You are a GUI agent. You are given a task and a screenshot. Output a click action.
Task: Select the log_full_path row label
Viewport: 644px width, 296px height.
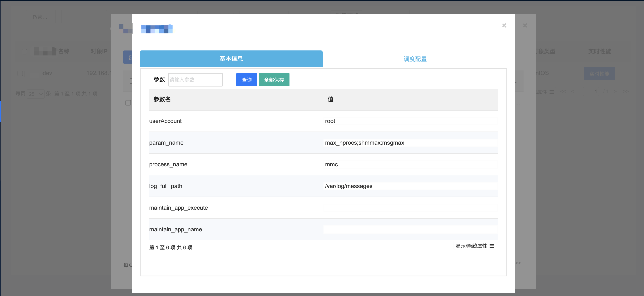pyautogui.click(x=166, y=186)
